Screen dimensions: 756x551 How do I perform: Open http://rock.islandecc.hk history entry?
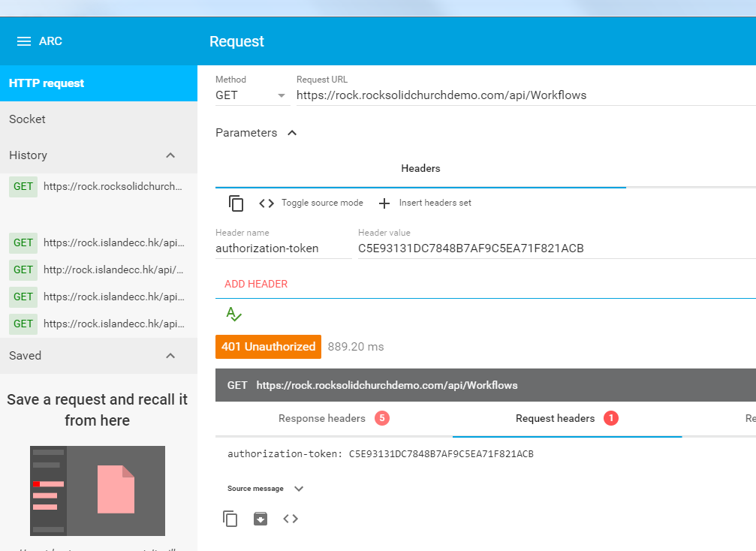(98, 270)
